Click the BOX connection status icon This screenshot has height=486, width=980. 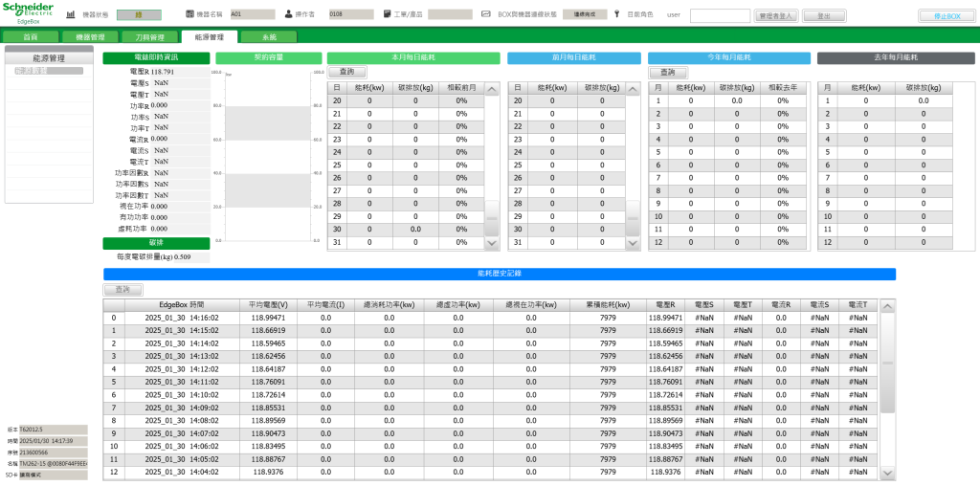coord(486,15)
